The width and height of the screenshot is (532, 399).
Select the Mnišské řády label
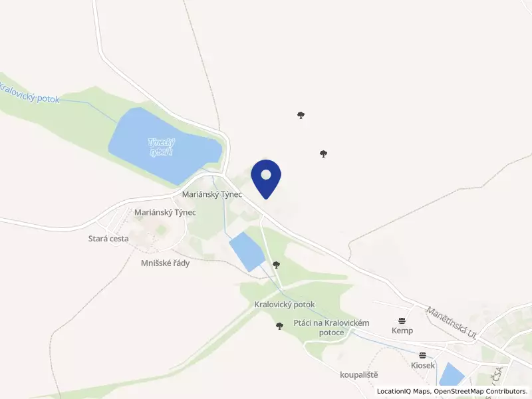point(165,263)
